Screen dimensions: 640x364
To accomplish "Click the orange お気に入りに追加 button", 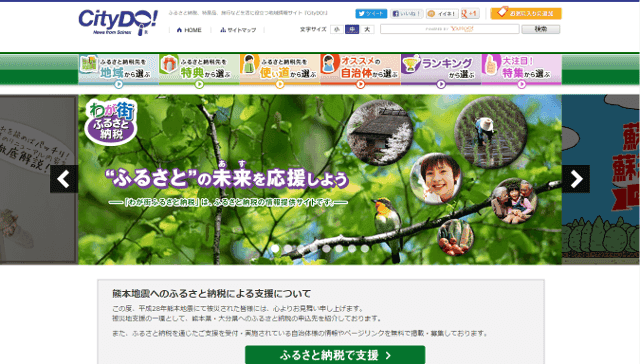I will tap(526, 13).
